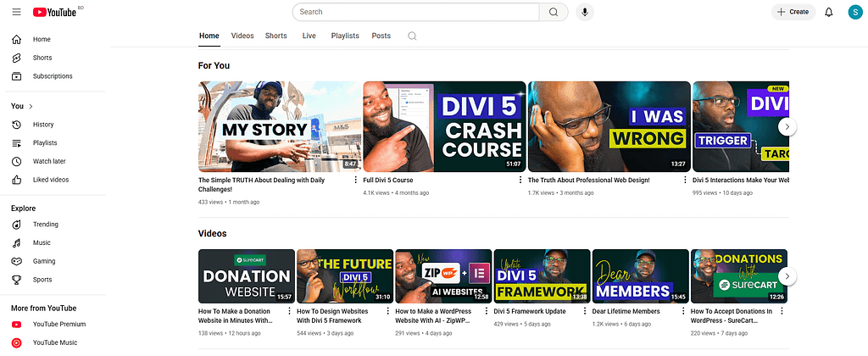Open Liked videos in sidebar
The height and width of the screenshot is (356, 868).
(x=51, y=180)
